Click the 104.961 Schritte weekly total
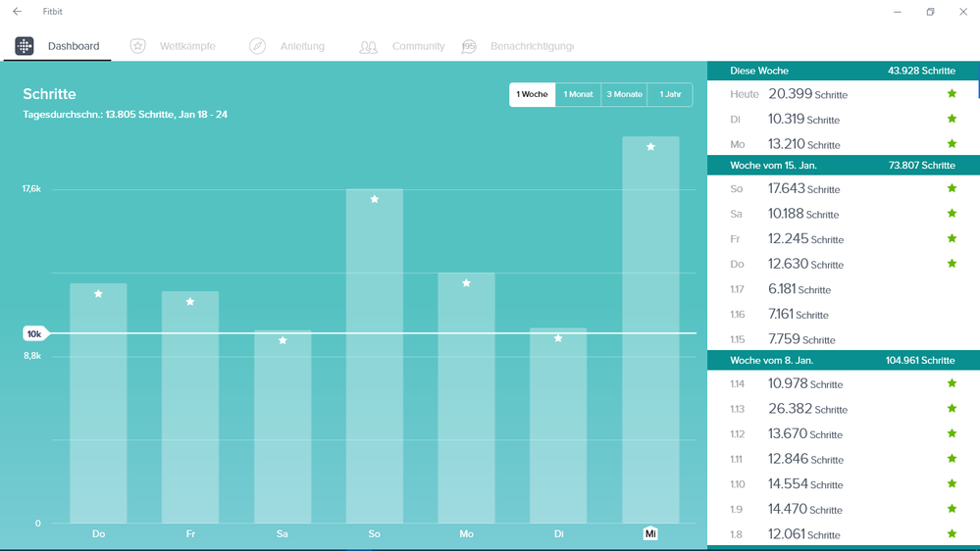Image resolution: width=980 pixels, height=551 pixels. [x=920, y=360]
